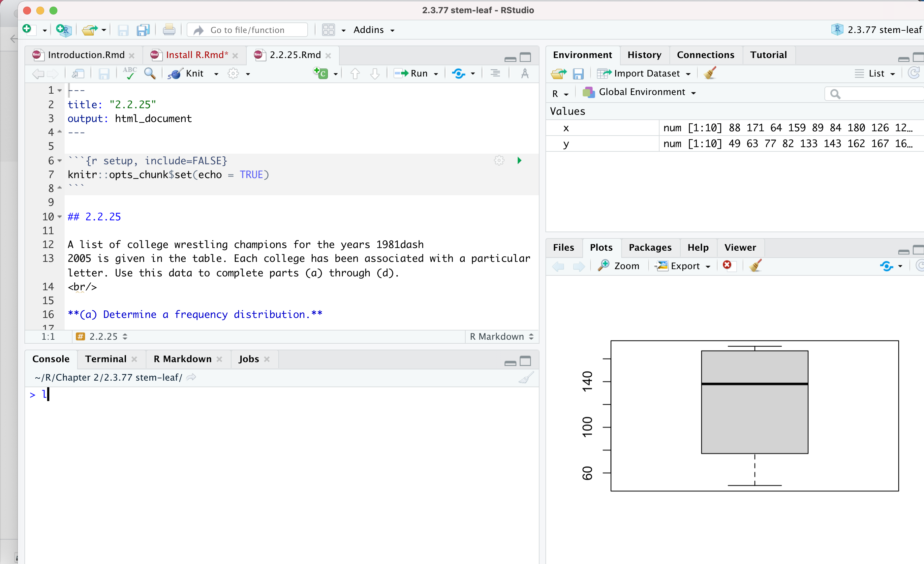The height and width of the screenshot is (564, 924).
Task: Click the spell check ABC icon
Action: click(130, 74)
